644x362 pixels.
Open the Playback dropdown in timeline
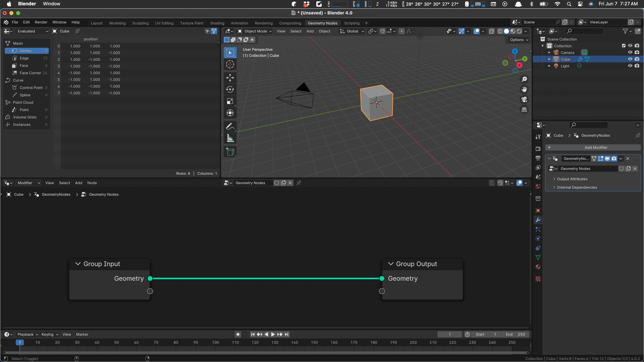click(x=27, y=334)
